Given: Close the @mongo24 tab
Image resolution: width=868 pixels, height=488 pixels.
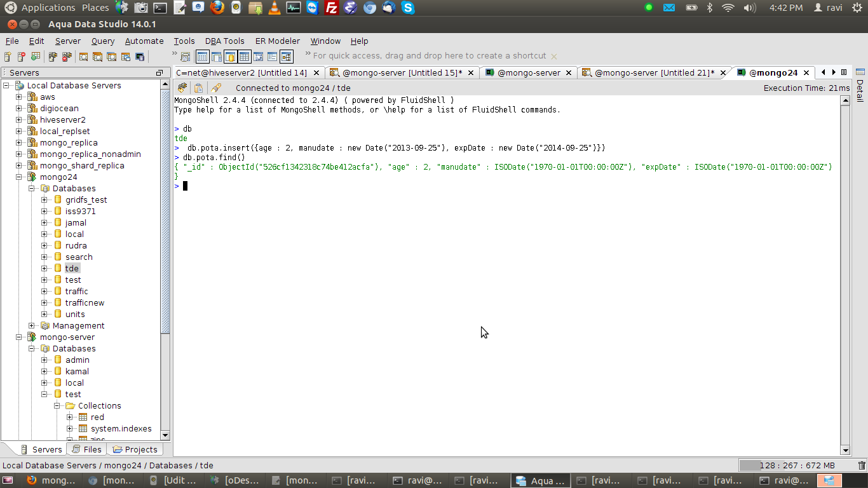Looking at the screenshot, I should [x=808, y=73].
